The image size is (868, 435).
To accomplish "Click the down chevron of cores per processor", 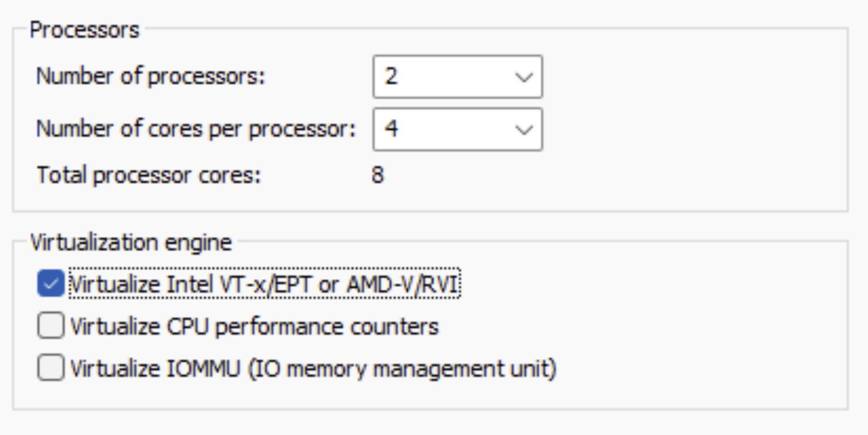I will [x=524, y=130].
